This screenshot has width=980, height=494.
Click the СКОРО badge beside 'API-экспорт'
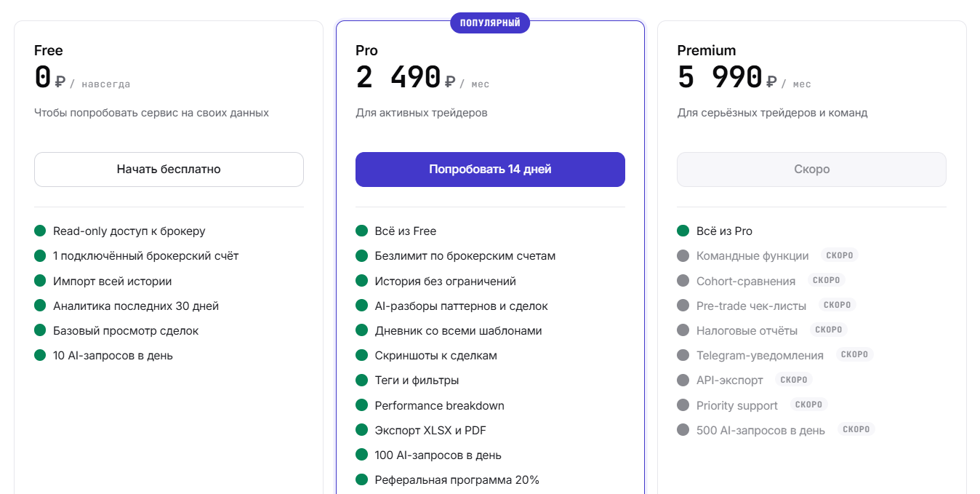point(795,380)
